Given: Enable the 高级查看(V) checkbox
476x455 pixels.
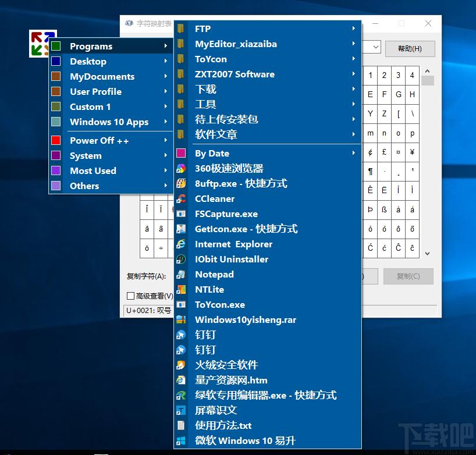Looking at the screenshot, I should click(x=130, y=296).
